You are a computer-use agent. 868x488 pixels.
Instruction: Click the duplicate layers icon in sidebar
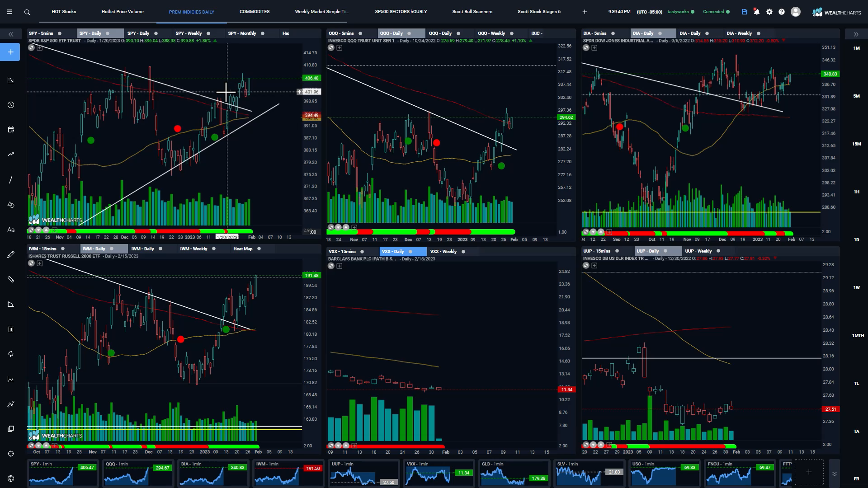[11, 429]
